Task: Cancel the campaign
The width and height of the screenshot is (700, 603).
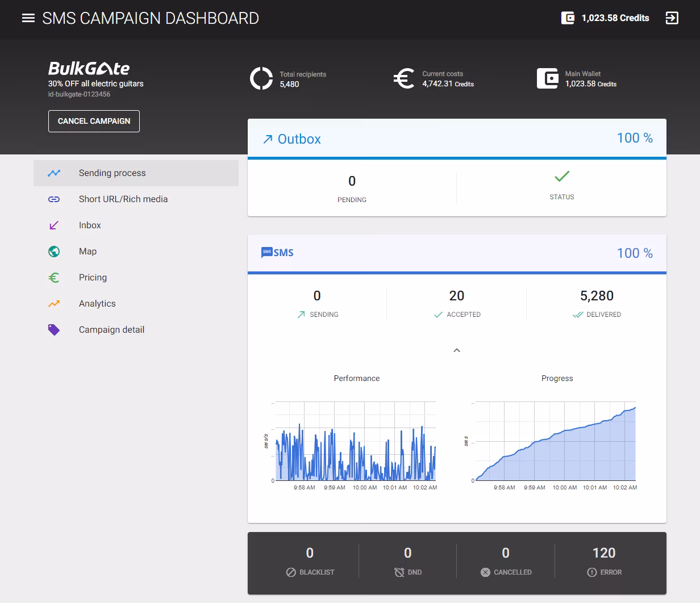Action: click(94, 121)
